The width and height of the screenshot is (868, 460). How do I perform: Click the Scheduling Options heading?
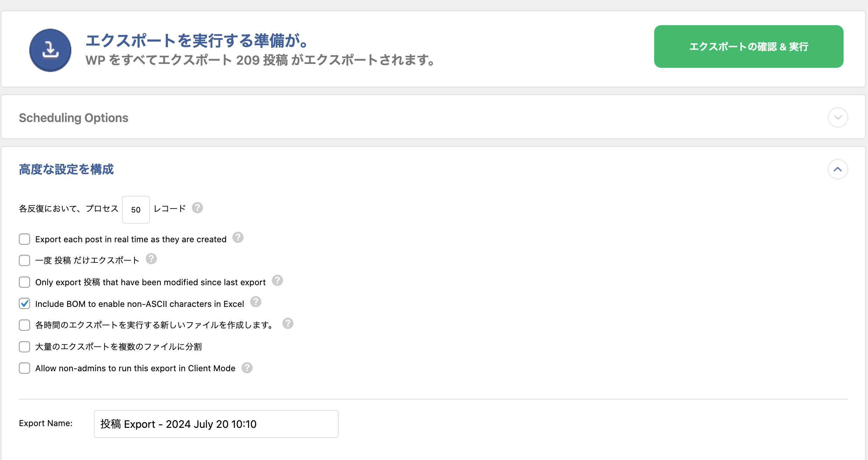(x=73, y=118)
